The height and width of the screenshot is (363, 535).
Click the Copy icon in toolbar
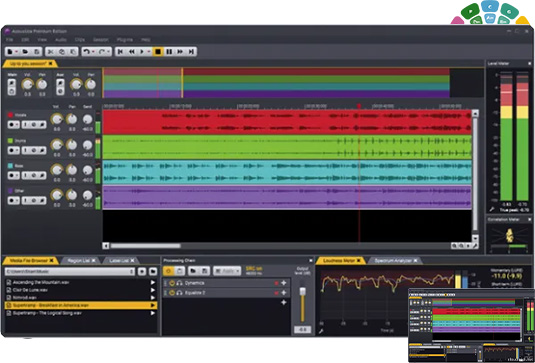(x=62, y=52)
